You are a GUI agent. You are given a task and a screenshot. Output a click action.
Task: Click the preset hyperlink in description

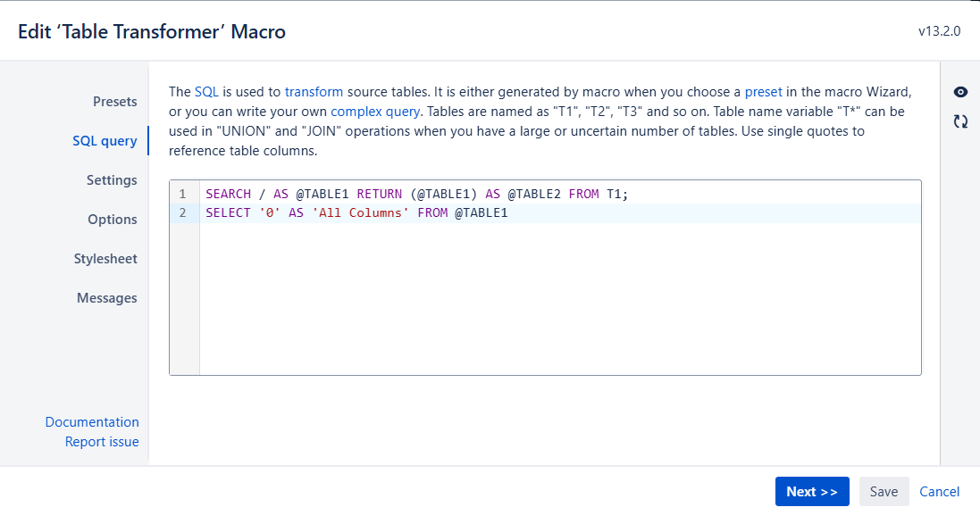(763, 91)
